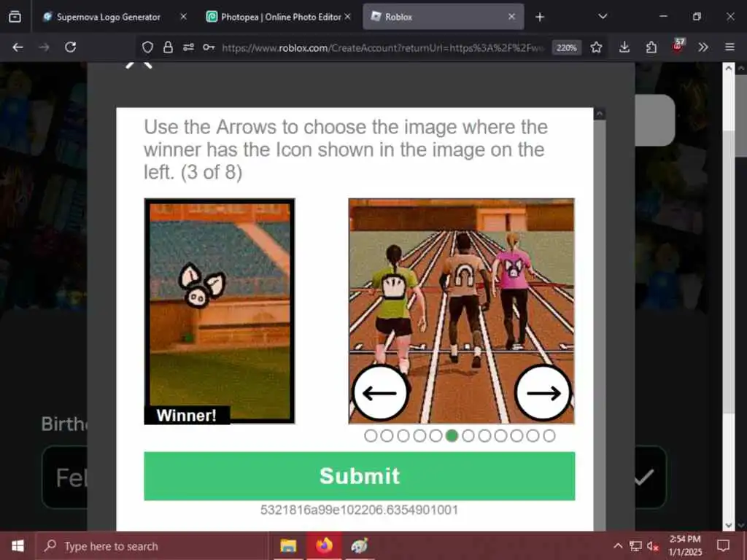The image size is (747, 560).
Task: Open a new browser tab
Action: point(539,17)
